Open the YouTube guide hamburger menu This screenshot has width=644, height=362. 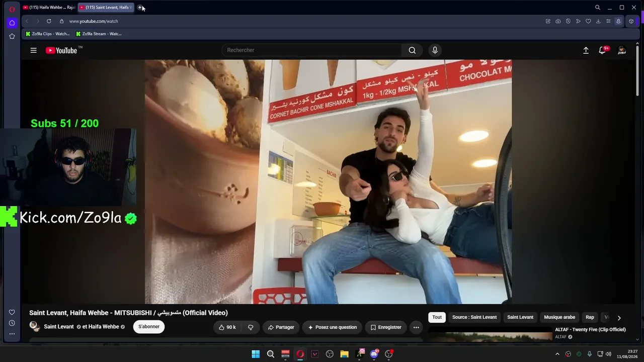coord(34,50)
